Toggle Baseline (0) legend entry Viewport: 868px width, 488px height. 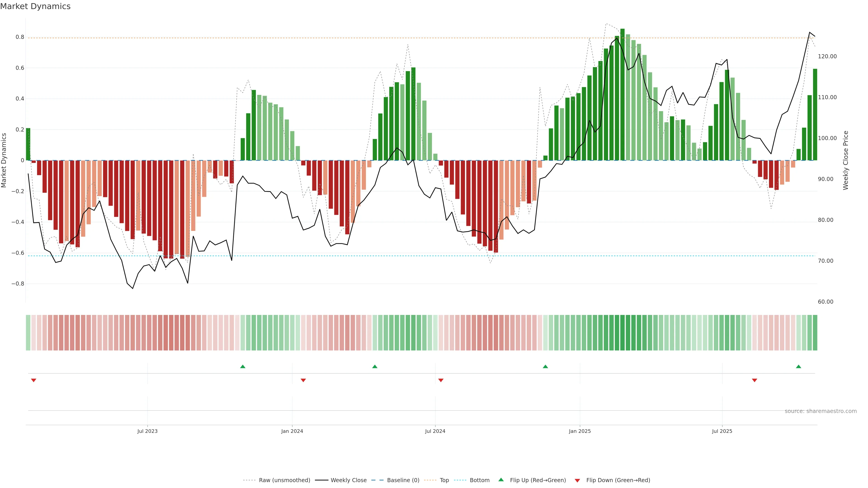(403, 480)
